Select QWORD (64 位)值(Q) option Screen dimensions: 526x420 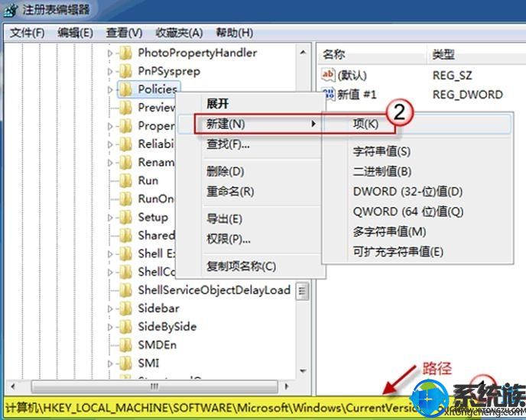tap(417, 212)
